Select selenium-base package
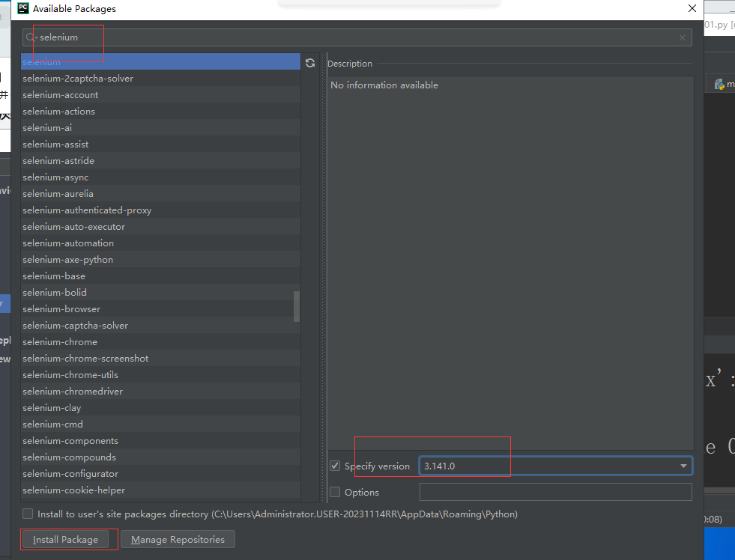This screenshot has width=735, height=560. tap(160, 276)
